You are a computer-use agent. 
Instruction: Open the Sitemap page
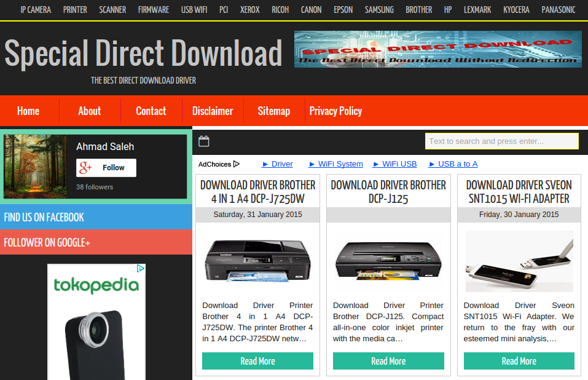[x=274, y=111]
